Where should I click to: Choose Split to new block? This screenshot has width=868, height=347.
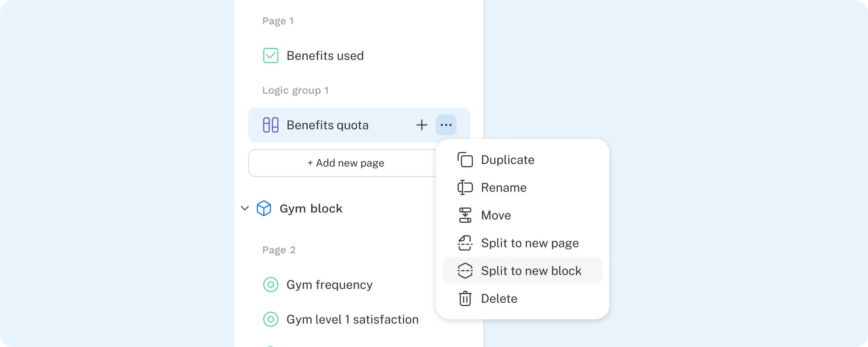click(x=531, y=271)
